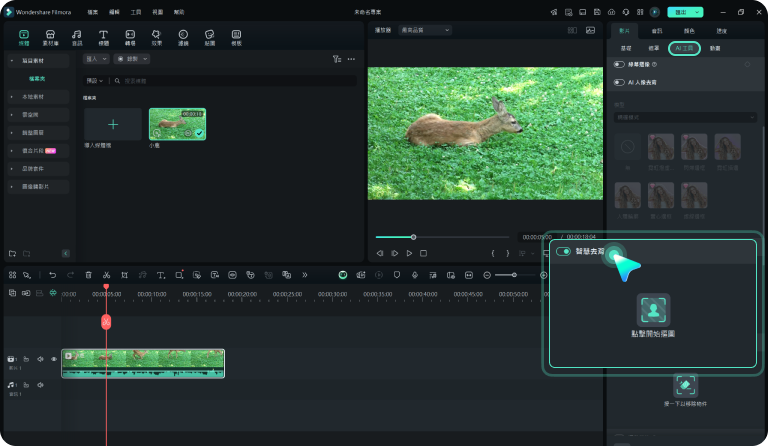Mute audio track 1 speaker icon
Viewport: 768px width, 446px height.
pos(40,385)
